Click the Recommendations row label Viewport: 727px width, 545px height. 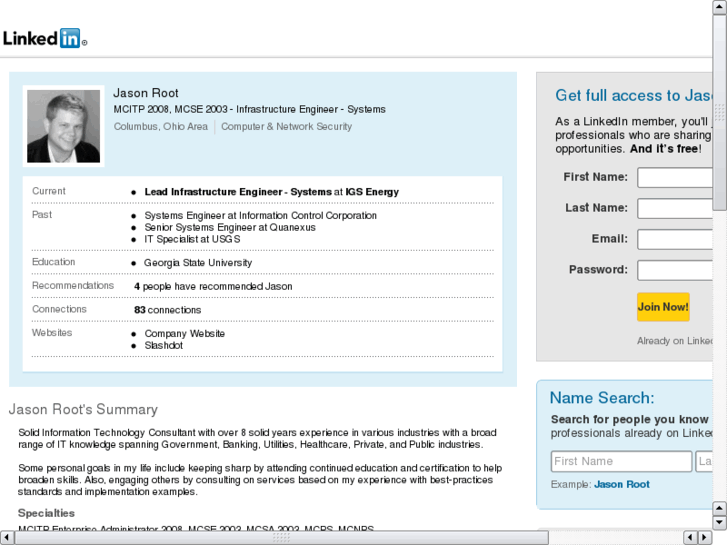(x=73, y=286)
